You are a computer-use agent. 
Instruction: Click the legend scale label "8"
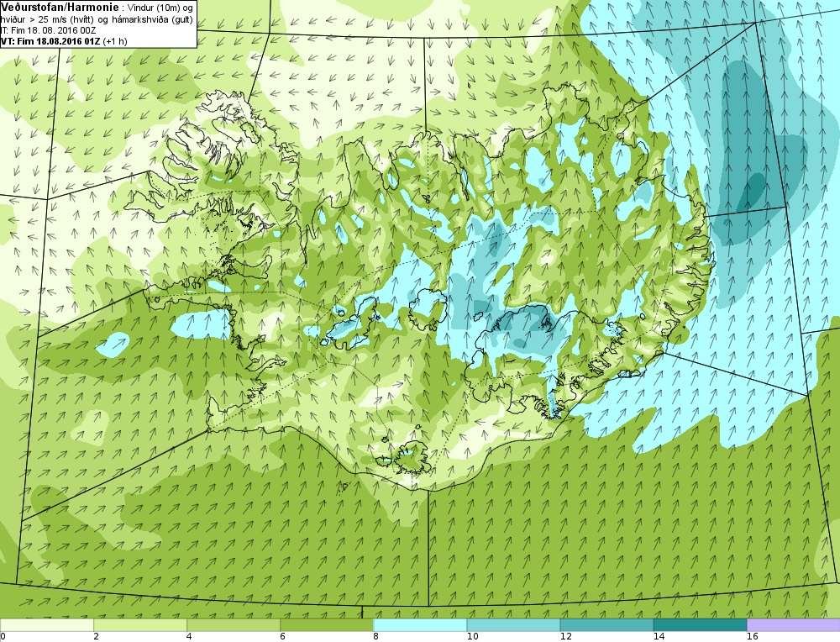(x=375, y=637)
